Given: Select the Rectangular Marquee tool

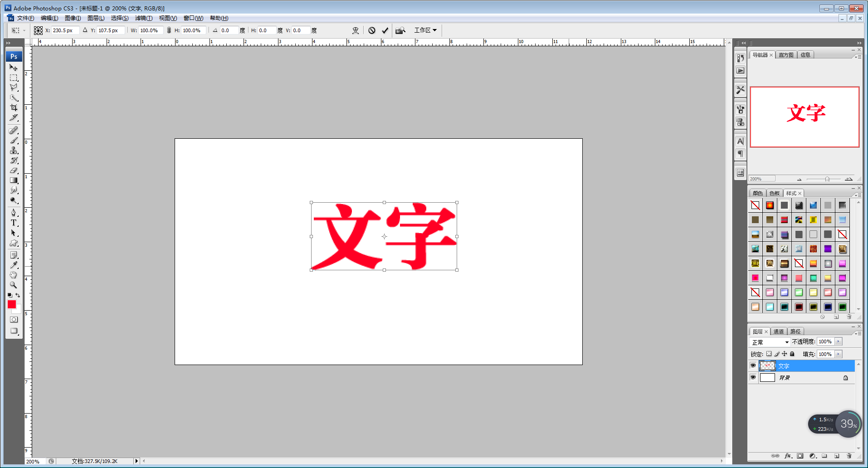Looking at the screenshot, I should [14, 78].
